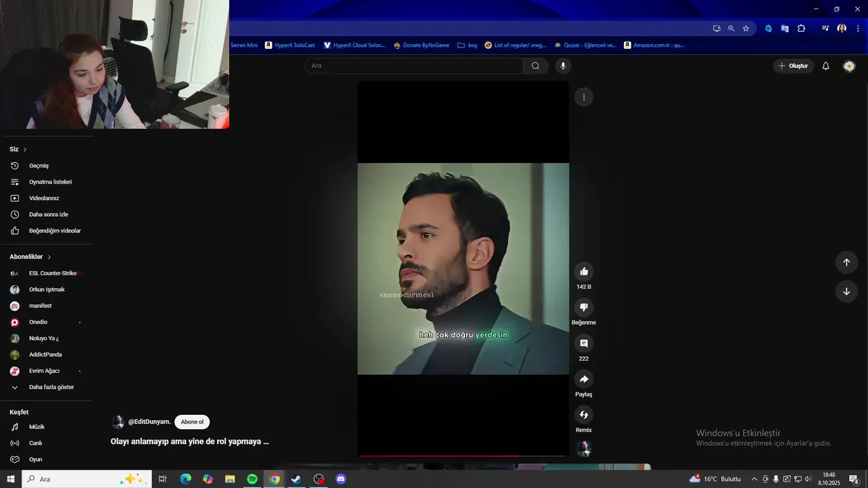Open Spotify from the taskbar
Viewport: 868px width, 488px height.
point(252,479)
